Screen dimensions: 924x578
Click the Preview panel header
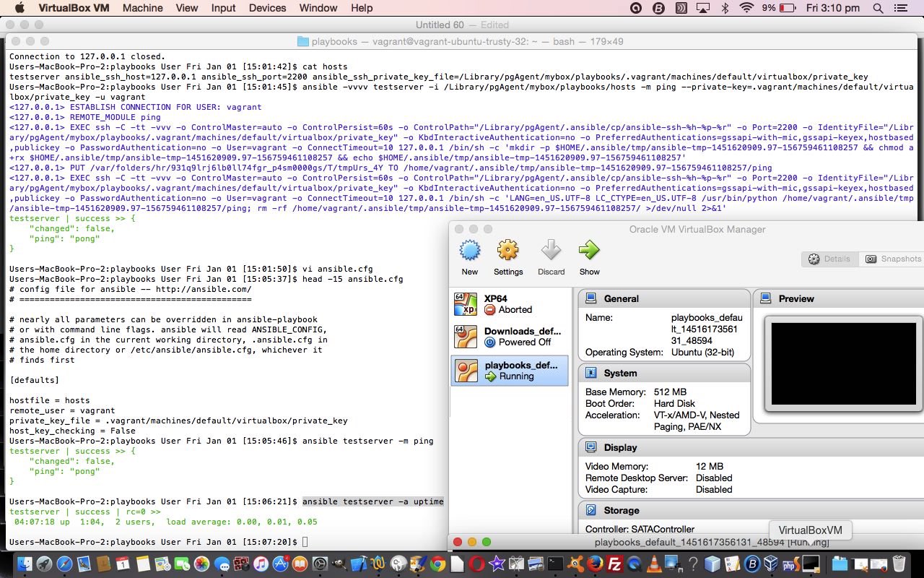(840, 298)
